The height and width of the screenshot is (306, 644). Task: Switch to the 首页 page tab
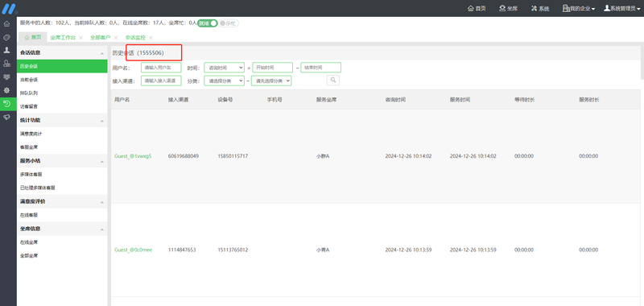33,37
